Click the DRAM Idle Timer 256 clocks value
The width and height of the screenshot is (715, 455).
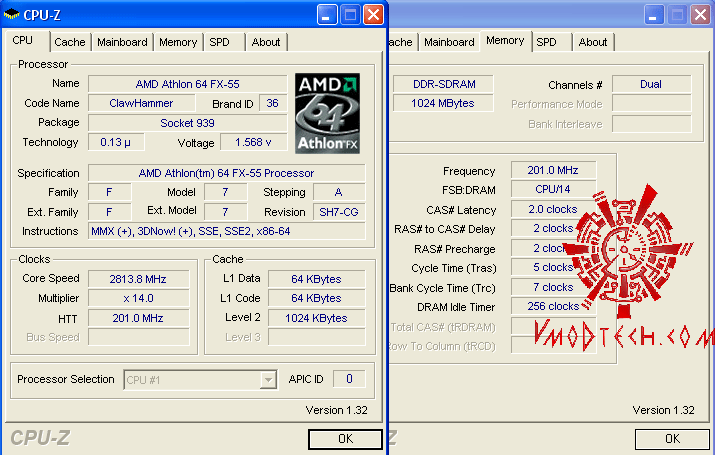pyautogui.click(x=553, y=306)
